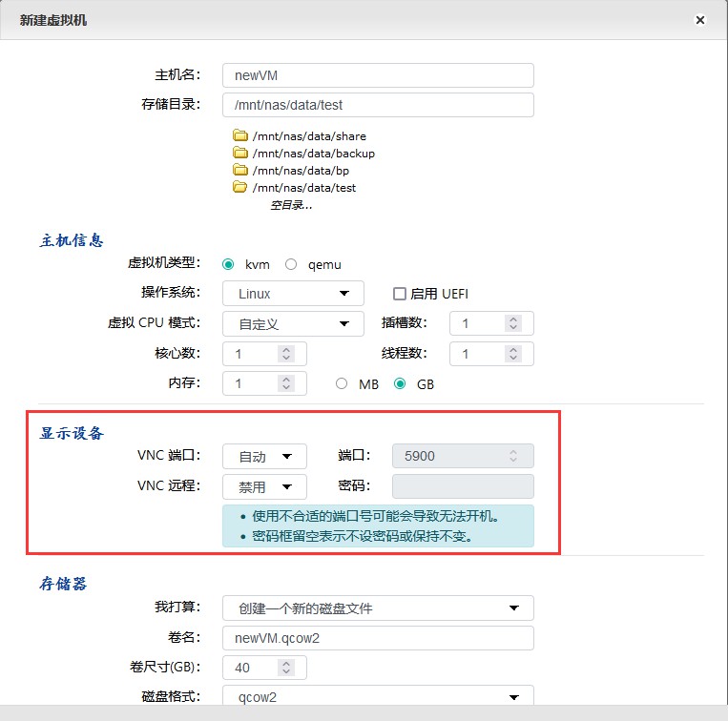Expand the VNC 远程 禁用 dropdown
Image resolution: width=728 pixels, height=721 pixels.
(x=264, y=487)
